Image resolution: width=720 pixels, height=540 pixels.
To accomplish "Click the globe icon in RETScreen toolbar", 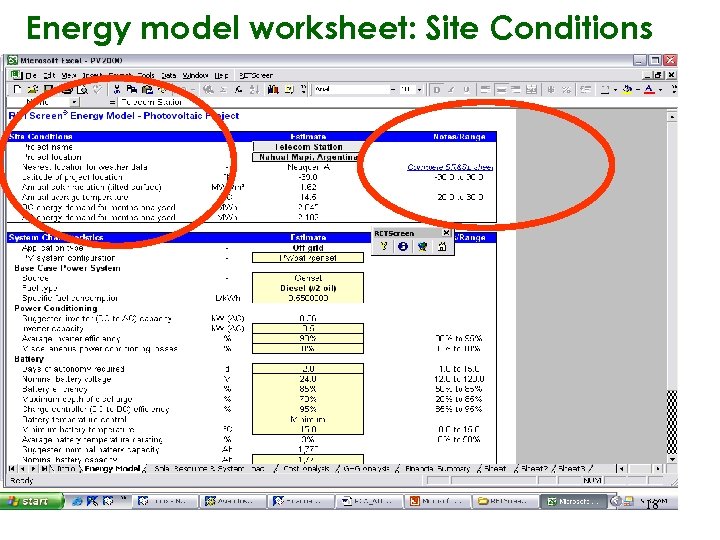I will tap(422, 247).
